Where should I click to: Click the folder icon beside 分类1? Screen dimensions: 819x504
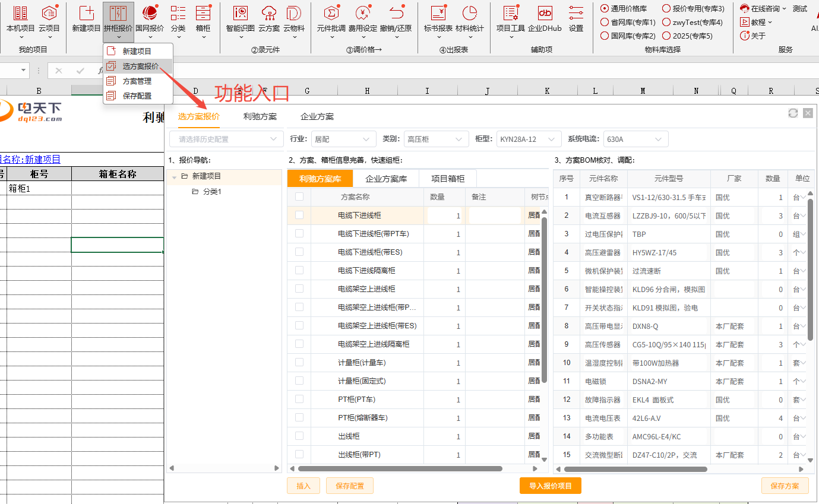point(195,192)
